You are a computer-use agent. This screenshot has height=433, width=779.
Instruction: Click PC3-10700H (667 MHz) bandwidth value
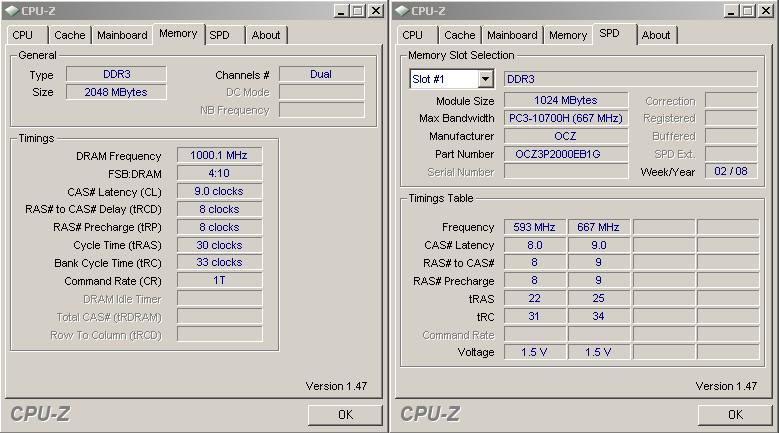point(566,118)
